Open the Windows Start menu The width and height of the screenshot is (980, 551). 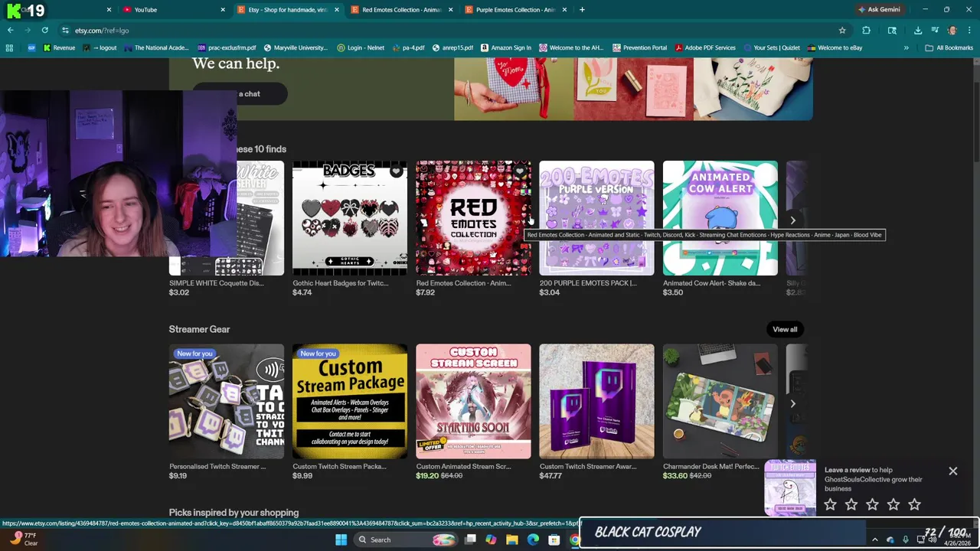pyautogui.click(x=341, y=540)
